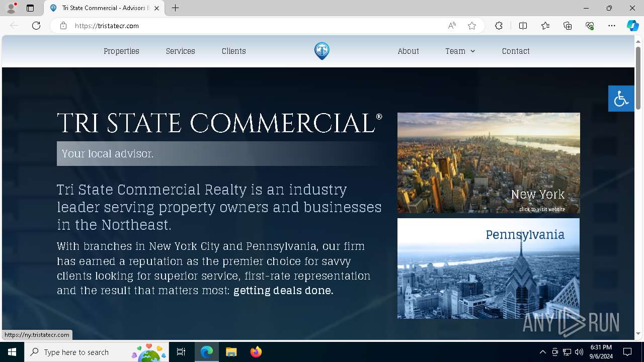Click the address bar URL field

coord(257,26)
